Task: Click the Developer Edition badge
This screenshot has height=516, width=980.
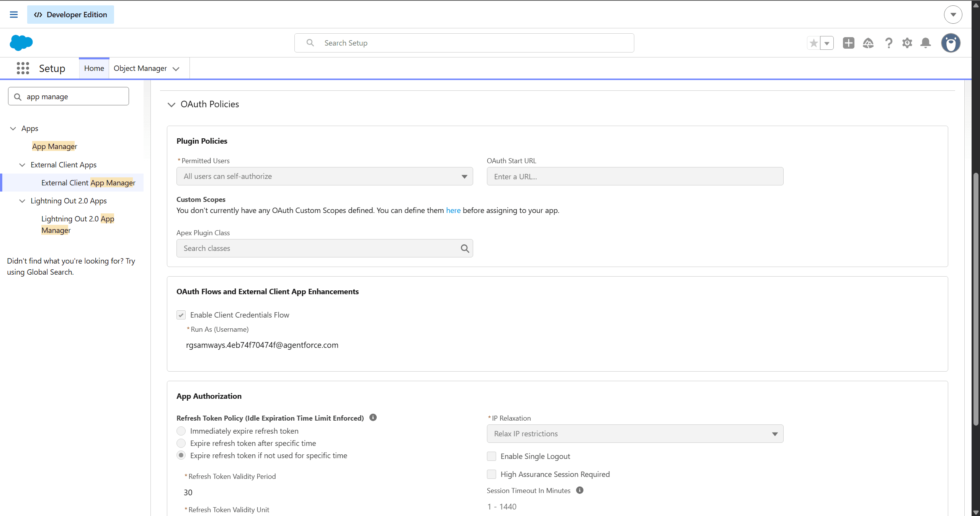Action: pos(70,15)
